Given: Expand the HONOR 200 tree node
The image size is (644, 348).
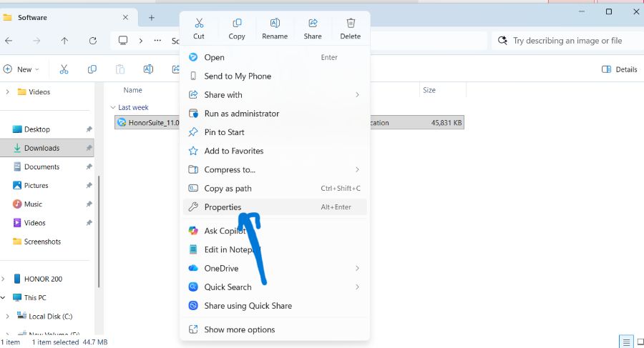Looking at the screenshot, I should pyautogui.click(x=4, y=279).
